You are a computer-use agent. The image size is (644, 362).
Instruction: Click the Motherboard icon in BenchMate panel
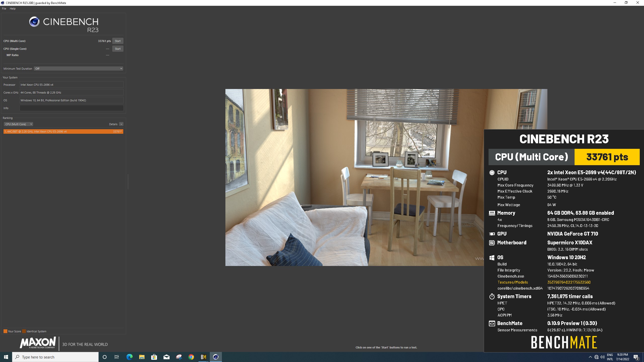coord(492,243)
